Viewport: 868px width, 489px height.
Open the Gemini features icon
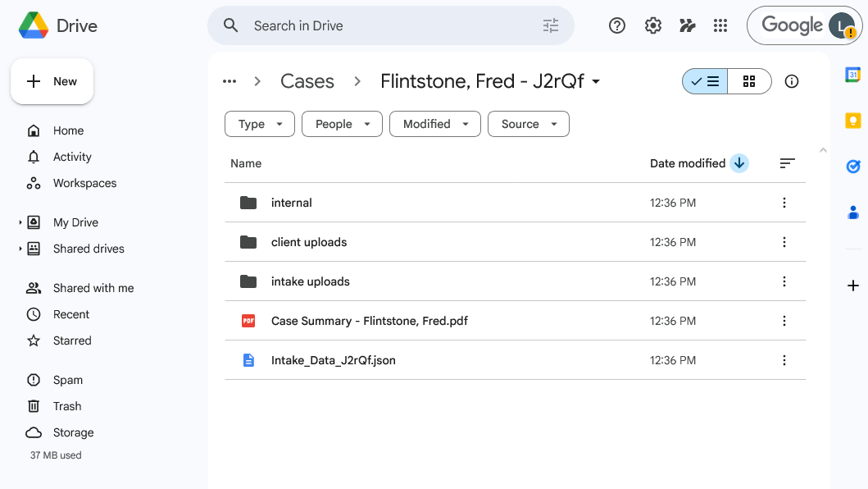pos(687,25)
